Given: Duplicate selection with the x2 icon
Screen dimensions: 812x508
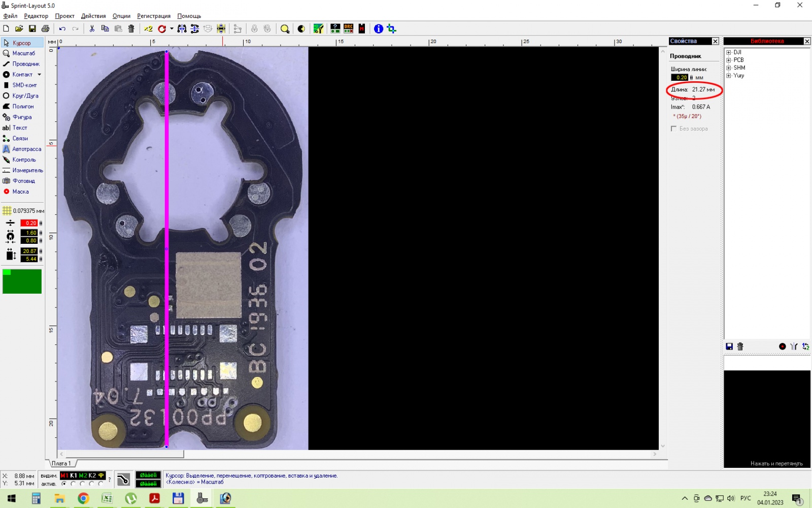Looking at the screenshot, I should click(148, 29).
